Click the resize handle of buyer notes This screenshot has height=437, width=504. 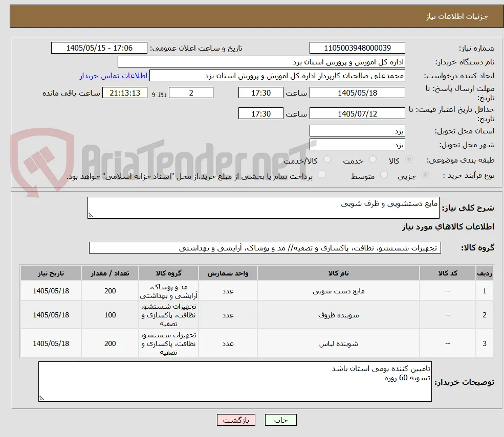[41, 398]
